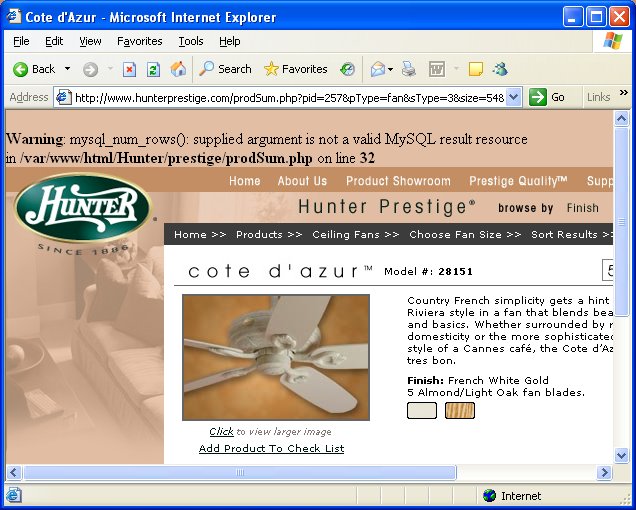
Task: Click the Home link in top navigation
Action: (245, 181)
